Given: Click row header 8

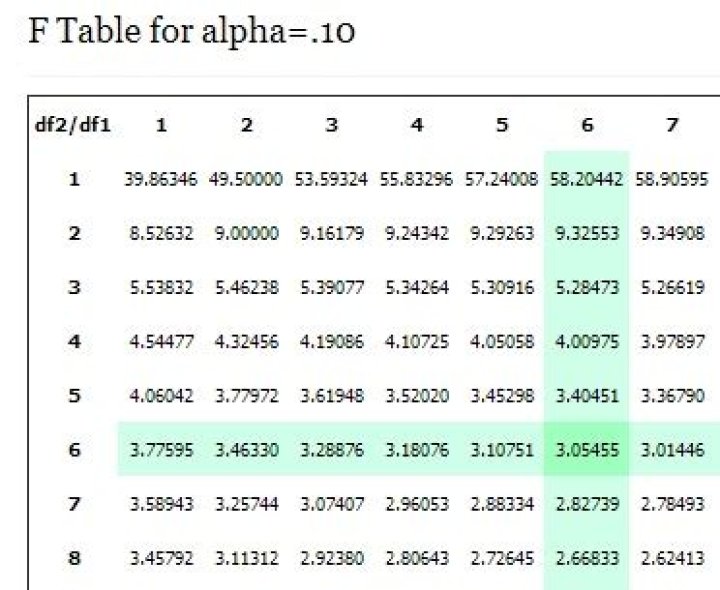Looking at the screenshot, I should [75, 558].
